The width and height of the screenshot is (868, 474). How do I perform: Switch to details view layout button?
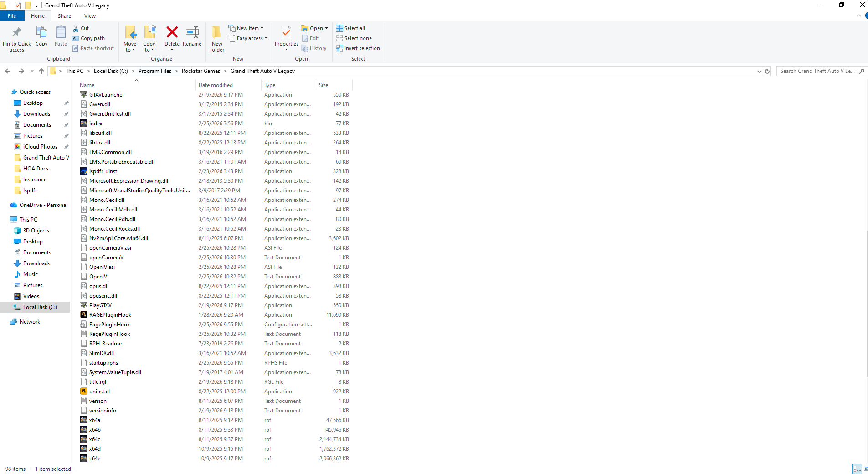pyautogui.click(x=857, y=469)
